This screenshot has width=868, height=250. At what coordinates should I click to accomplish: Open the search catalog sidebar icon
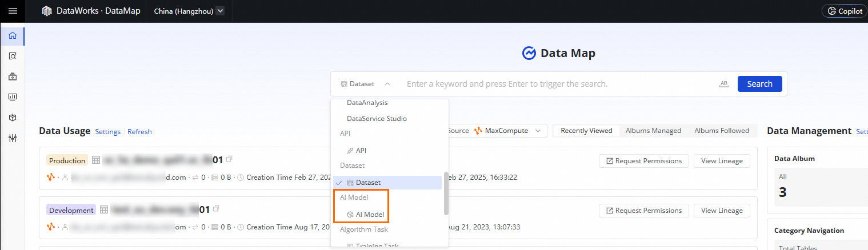13,56
